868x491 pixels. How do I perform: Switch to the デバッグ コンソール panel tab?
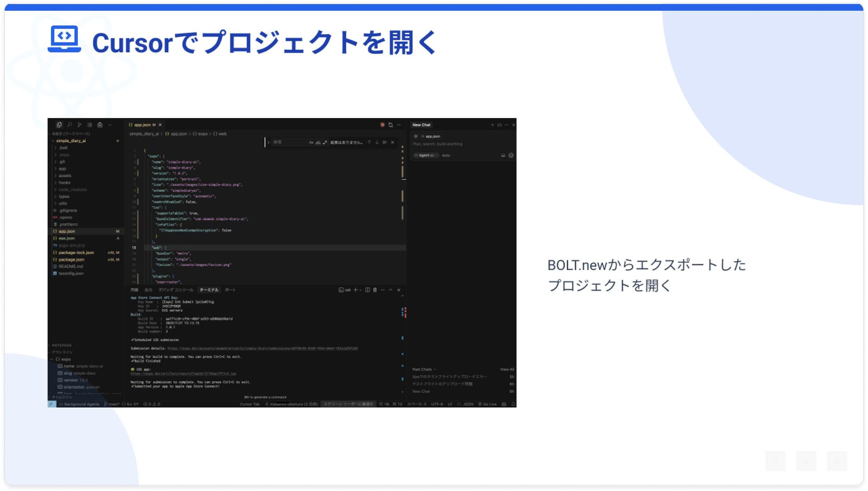[175, 290]
